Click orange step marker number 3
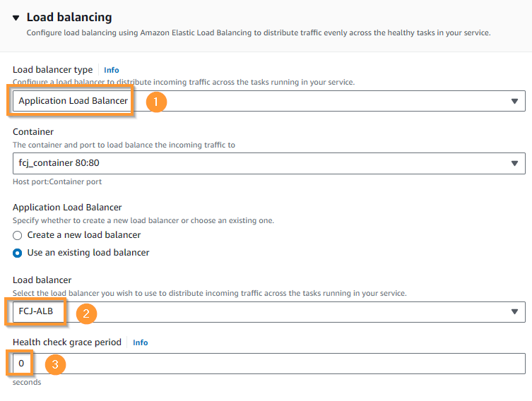 (55, 364)
